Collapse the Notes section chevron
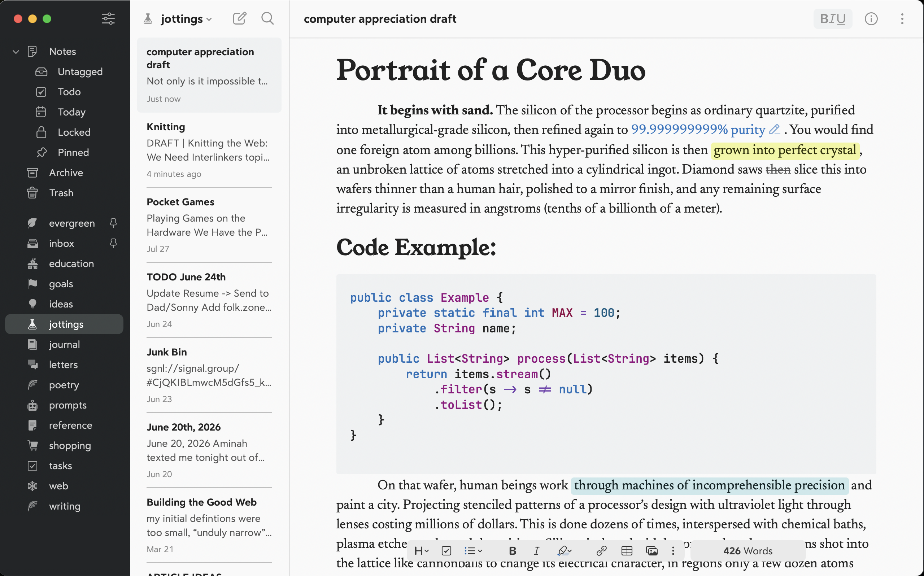 (16, 51)
